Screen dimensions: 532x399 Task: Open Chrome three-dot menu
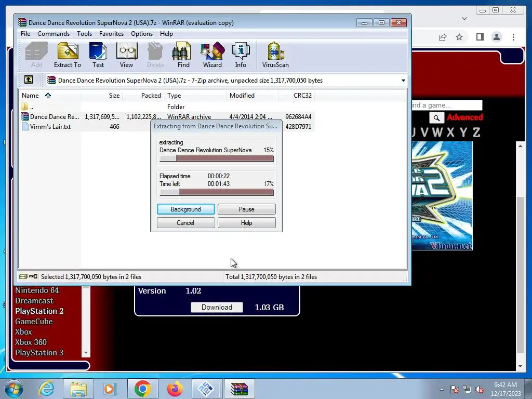[513, 37]
